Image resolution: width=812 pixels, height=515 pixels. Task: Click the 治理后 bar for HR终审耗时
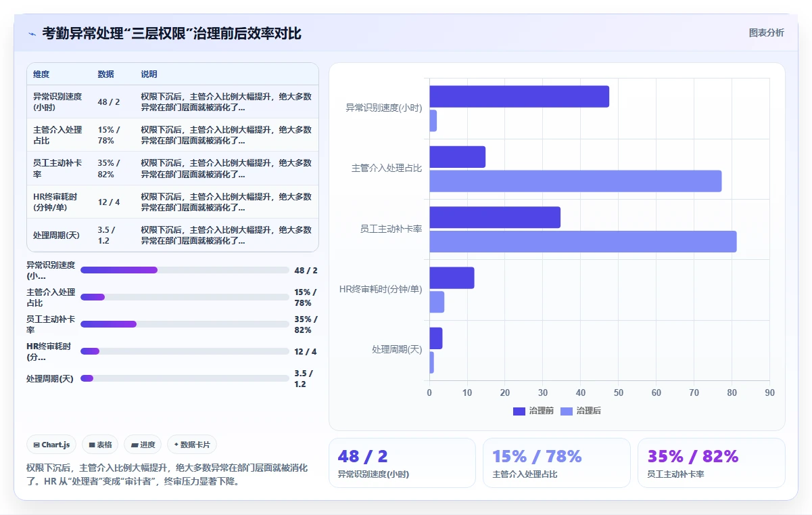(x=437, y=303)
